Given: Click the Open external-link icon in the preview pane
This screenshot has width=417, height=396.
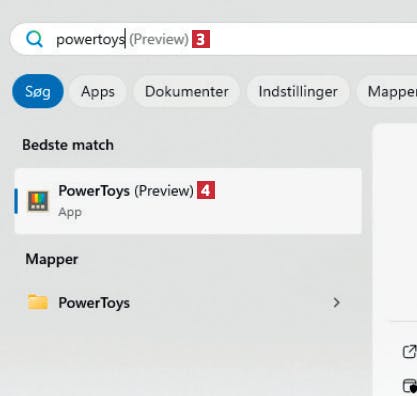Looking at the screenshot, I should click(x=410, y=351).
